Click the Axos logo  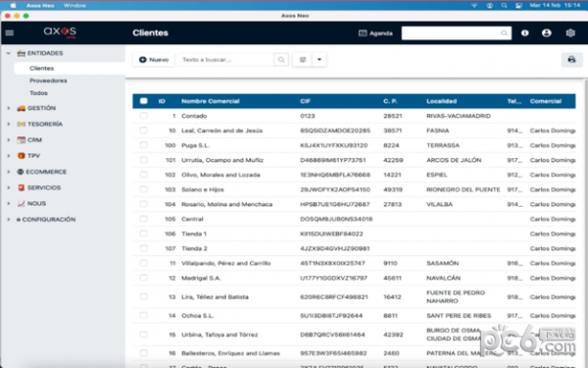point(60,32)
